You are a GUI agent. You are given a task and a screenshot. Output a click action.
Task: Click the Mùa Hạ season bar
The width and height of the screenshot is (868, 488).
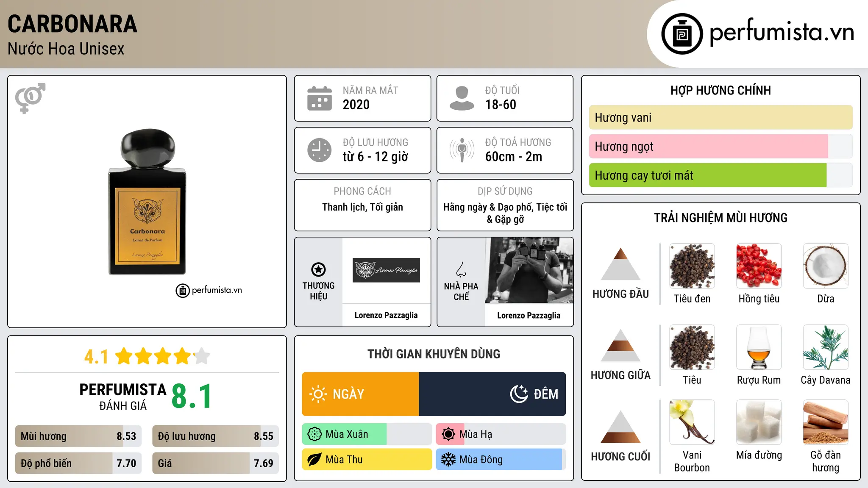(501, 434)
